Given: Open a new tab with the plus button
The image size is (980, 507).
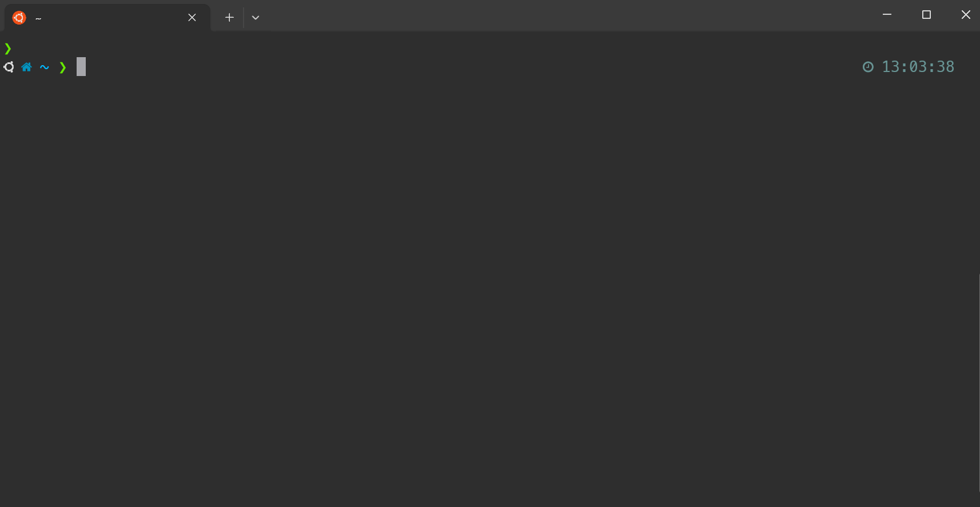Looking at the screenshot, I should tap(229, 18).
